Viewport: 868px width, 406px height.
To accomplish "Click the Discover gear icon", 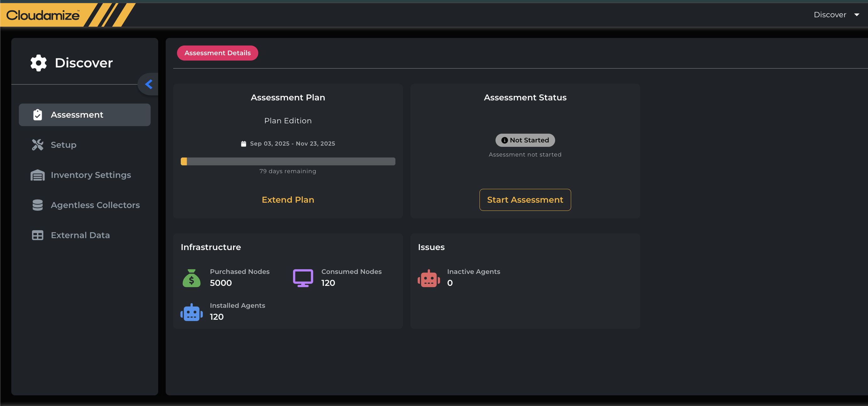I will (x=38, y=63).
